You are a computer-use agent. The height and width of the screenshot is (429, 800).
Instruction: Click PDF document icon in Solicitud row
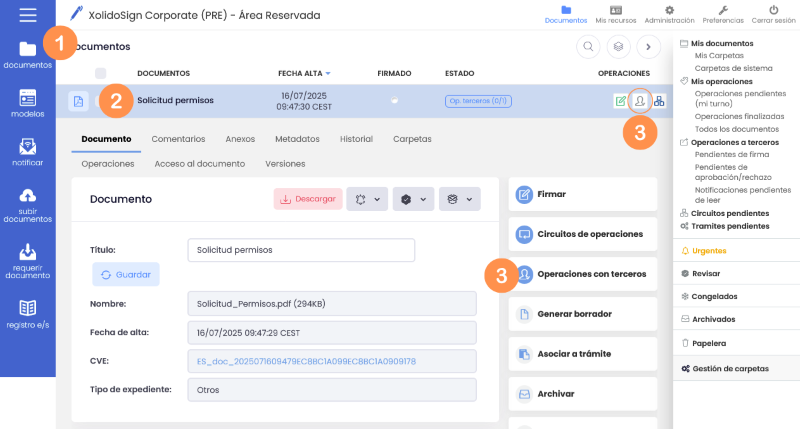(x=79, y=101)
